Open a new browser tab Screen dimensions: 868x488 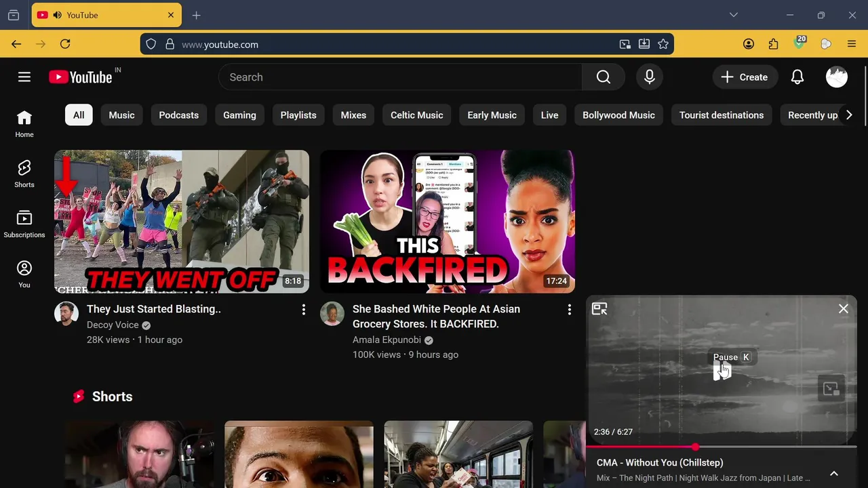pyautogui.click(x=197, y=15)
